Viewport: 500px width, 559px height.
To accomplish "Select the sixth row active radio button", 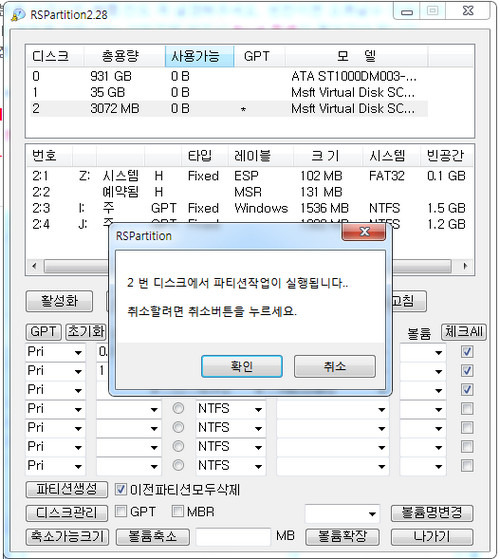I will pos(178,446).
